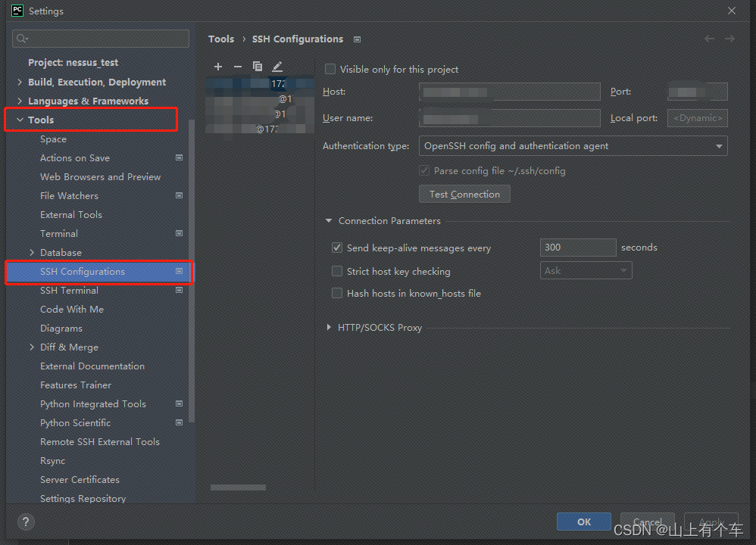Image resolution: width=756 pixels, height=545 pixels.
Task: Open Features Trainer settings
Action: tap(76, 385)
